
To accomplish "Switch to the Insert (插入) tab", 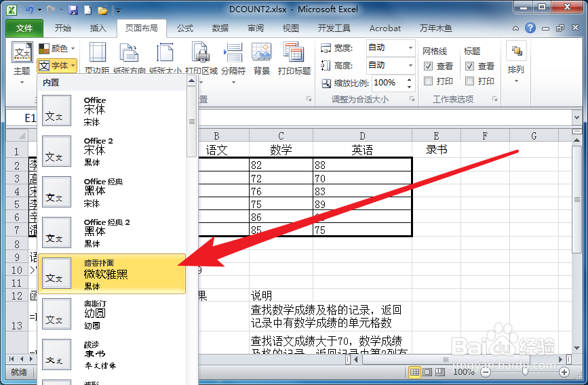I will point(98,28).
